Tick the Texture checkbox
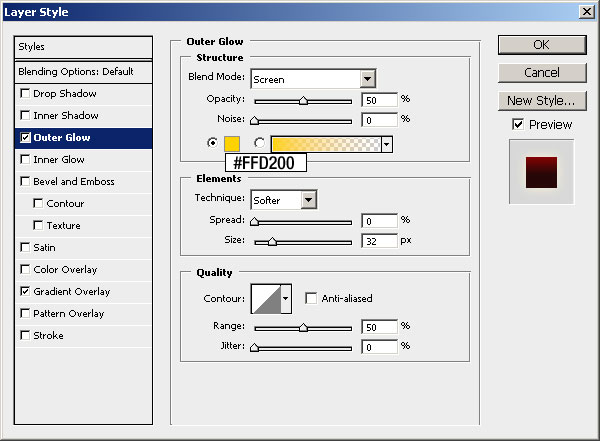600x441 pixels. [38, 225]
